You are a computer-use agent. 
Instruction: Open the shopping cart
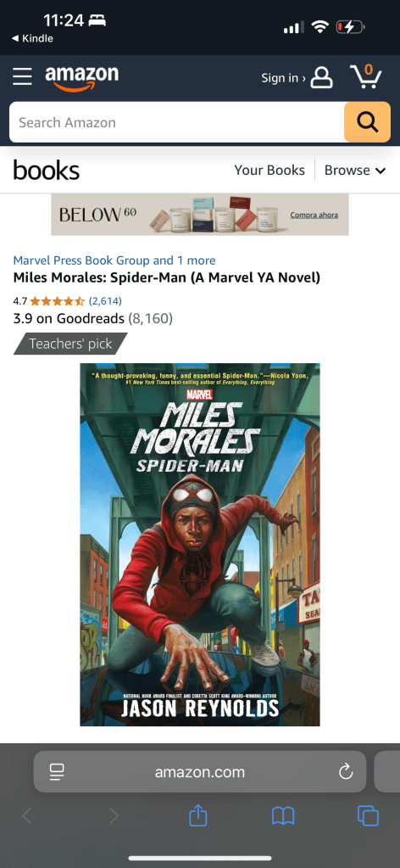[366, 76]
